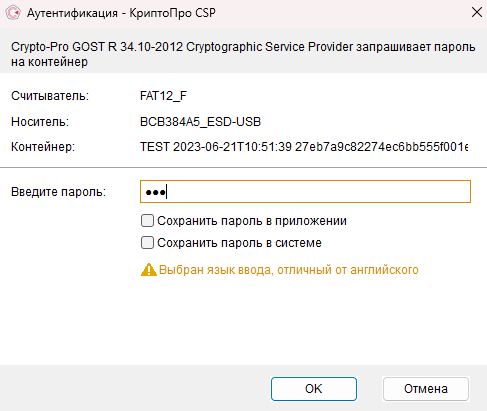Focus the Введите пароль input field
This screenshot has width=487, height=411.
point(305,192)
